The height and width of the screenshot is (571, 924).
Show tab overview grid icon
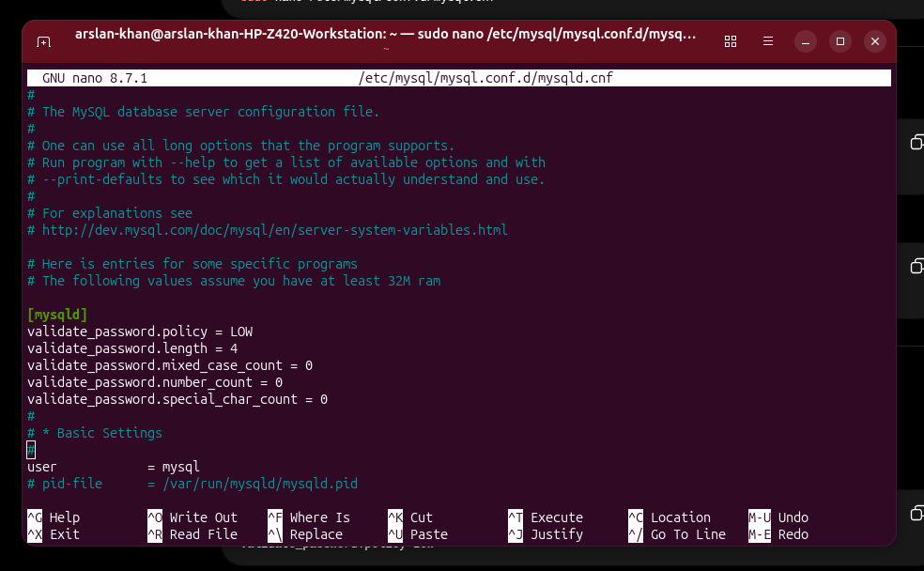pos(731,41)
